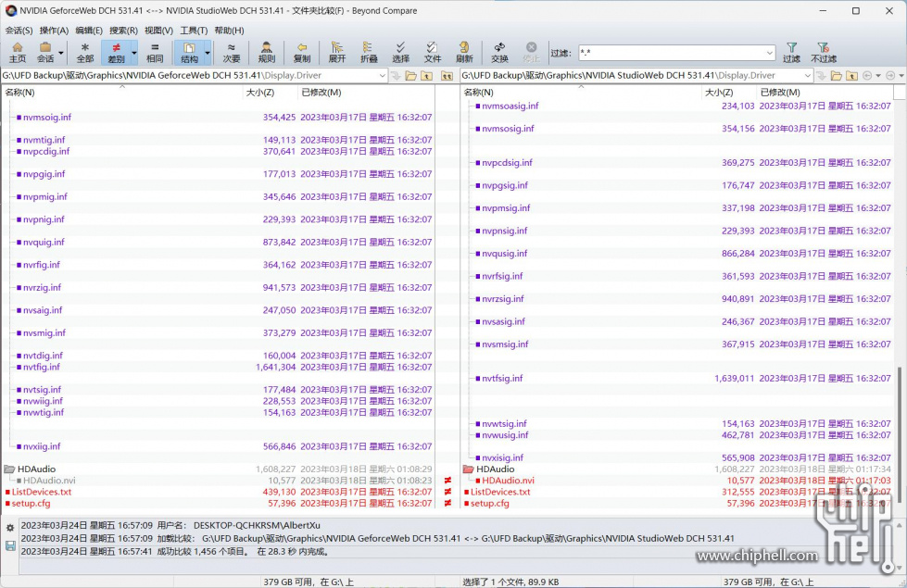
Task: Toggle the 相同 (Same) display filter
Action: (155, 53)
